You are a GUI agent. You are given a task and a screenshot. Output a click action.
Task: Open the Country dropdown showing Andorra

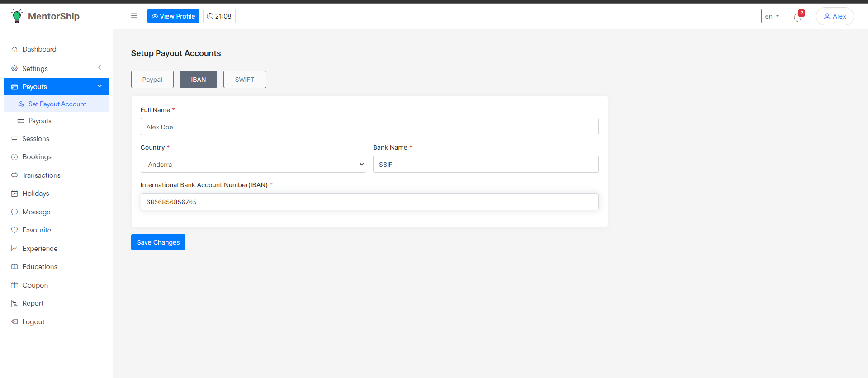coord(253,164)
